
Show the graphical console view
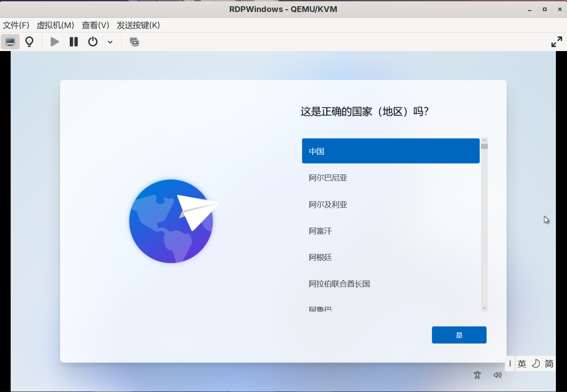point(10,42)
